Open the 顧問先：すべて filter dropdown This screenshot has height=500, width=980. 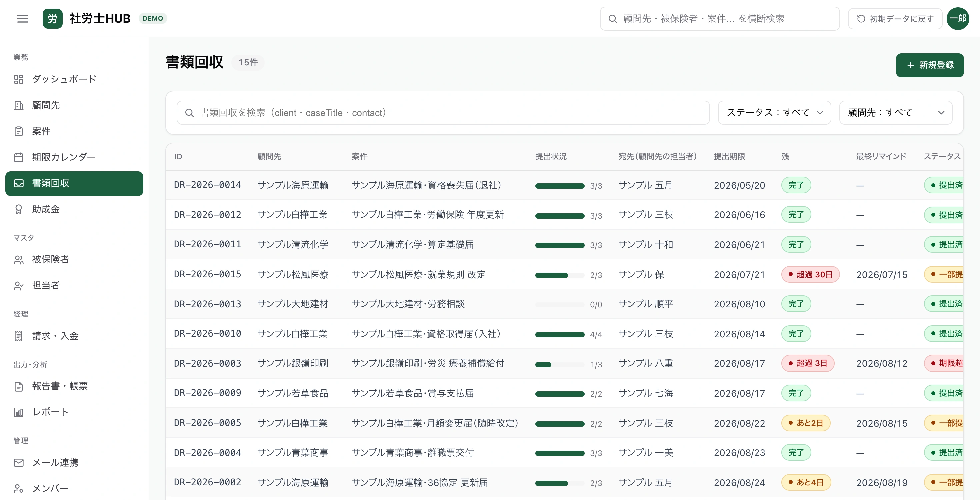click(x=896, y=113)
